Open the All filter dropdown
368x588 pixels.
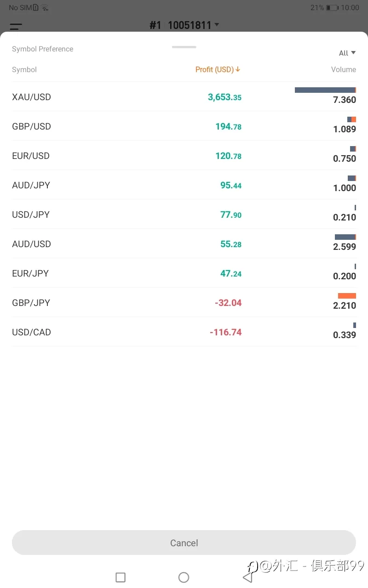pyautogui.click(x=347, y=53)
